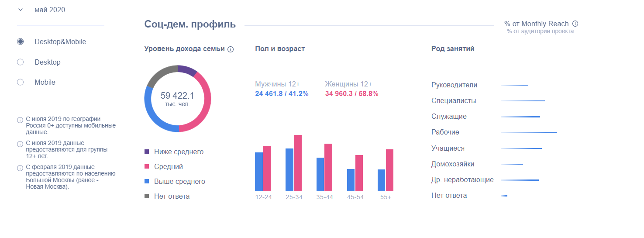Select the Desktop&Mobile radio option

click(x=20, y=42)
